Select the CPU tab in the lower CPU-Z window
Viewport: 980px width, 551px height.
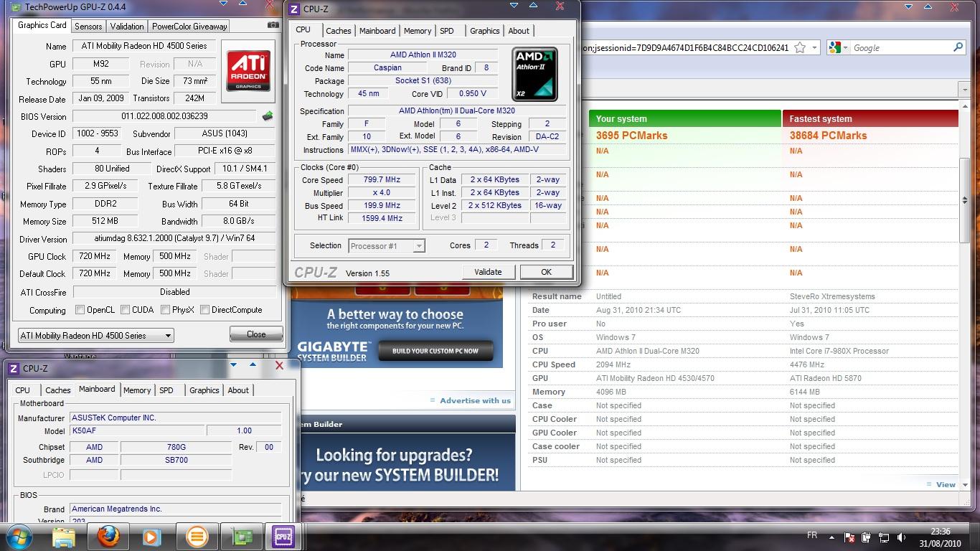pyautogui.click(x=23, y=390)
